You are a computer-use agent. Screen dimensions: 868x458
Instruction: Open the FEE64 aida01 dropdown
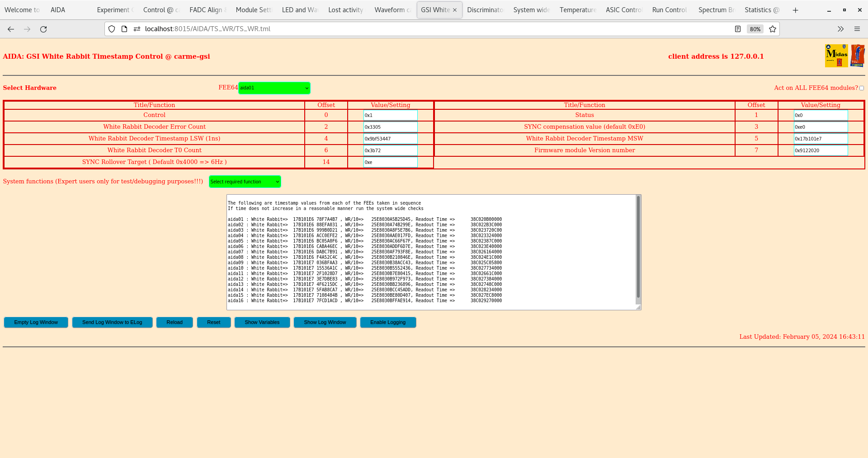274,88
